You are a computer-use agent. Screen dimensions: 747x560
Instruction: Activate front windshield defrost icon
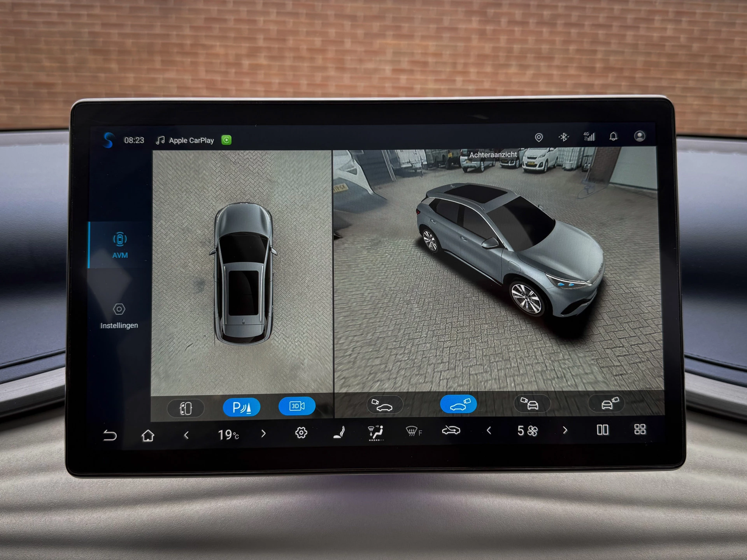click(x=414, y=431)
